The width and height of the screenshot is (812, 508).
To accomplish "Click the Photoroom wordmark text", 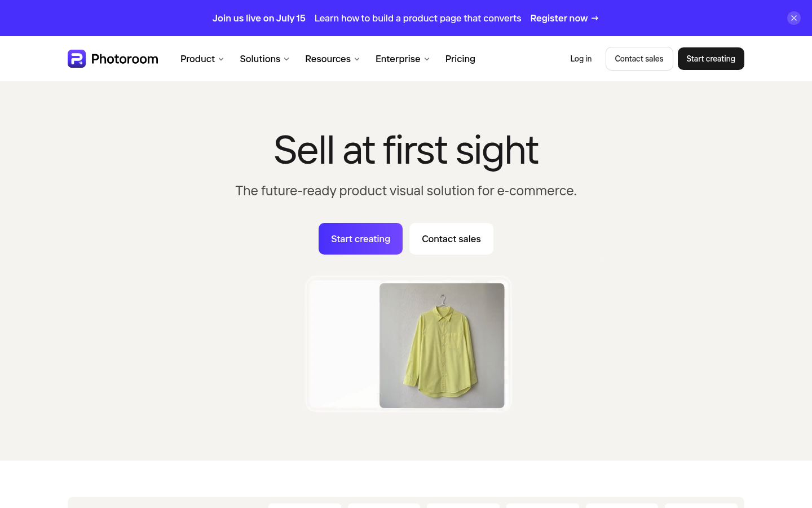I will tap(125, 59).
